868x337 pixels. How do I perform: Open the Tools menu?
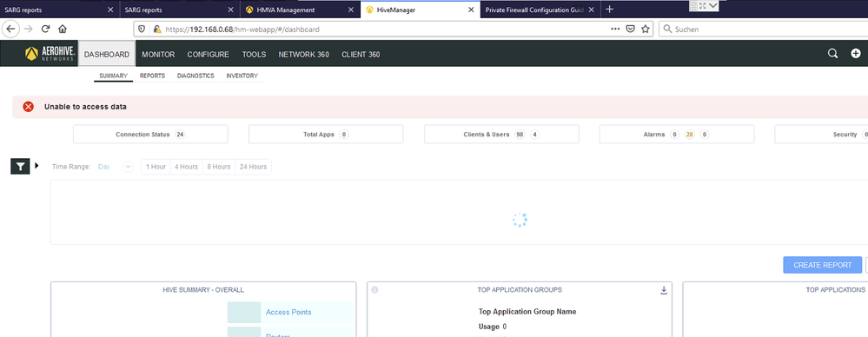pyautogui.click(x=254, y=54)
